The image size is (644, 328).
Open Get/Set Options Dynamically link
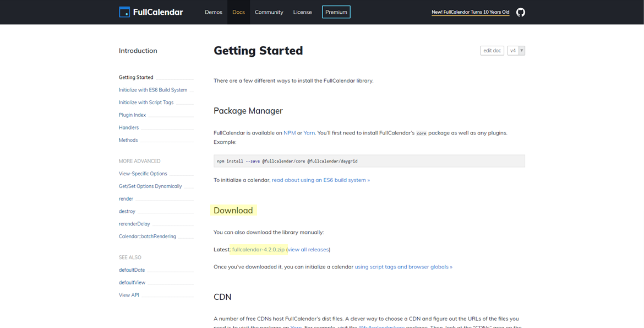pyautogui.click(x=150, y=186)
